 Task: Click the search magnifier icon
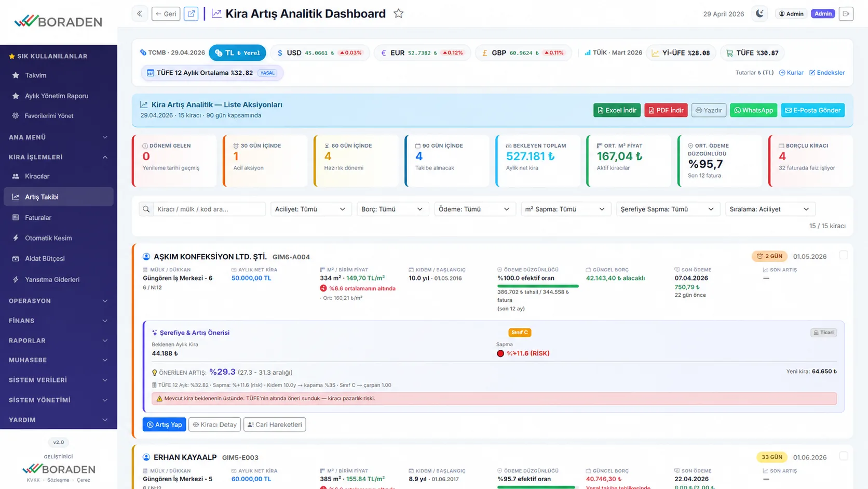pyautogui.click(x=146, y=209)
